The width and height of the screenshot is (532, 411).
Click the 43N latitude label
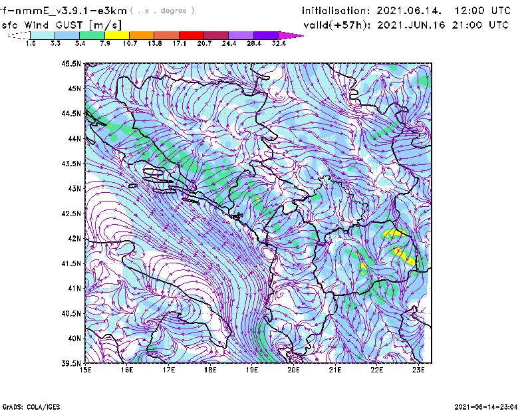74,188
